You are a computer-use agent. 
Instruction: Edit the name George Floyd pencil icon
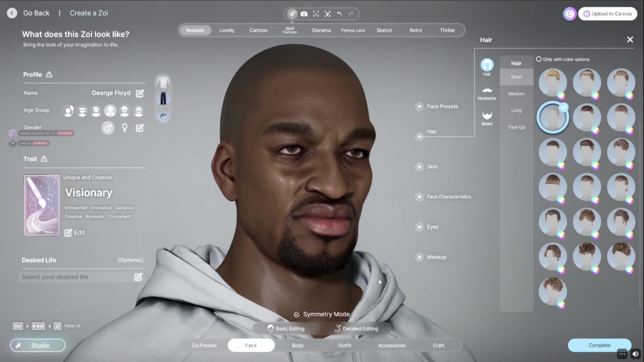tap(140, 93)
